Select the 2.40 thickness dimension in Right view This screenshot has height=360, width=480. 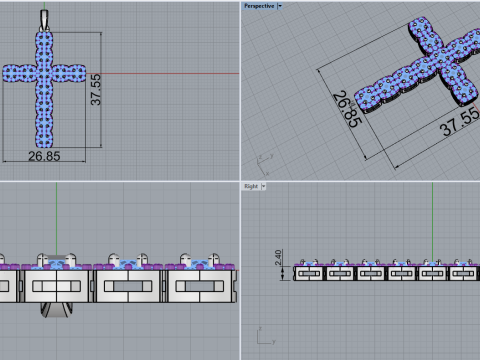(x=278, y=258)
